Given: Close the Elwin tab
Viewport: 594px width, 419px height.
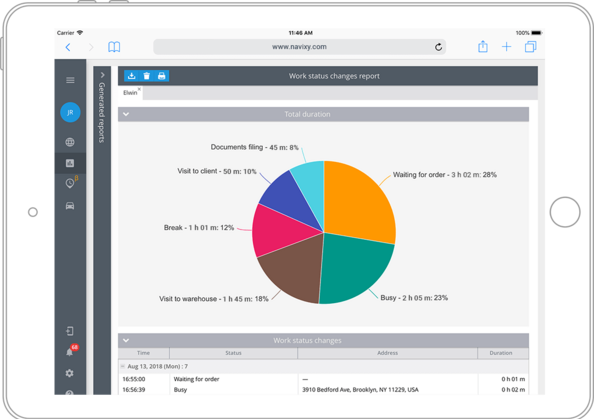Looking at the screenshot, I should pos(139,89).
